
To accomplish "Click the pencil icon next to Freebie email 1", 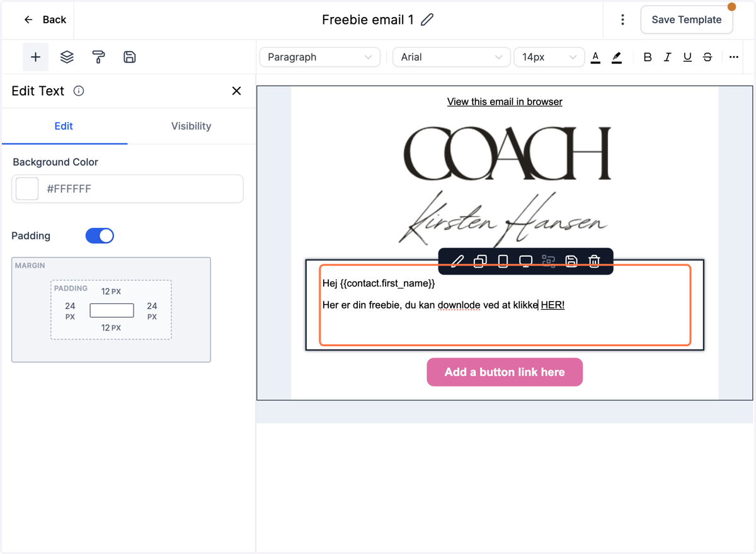I will pos(427,20).
